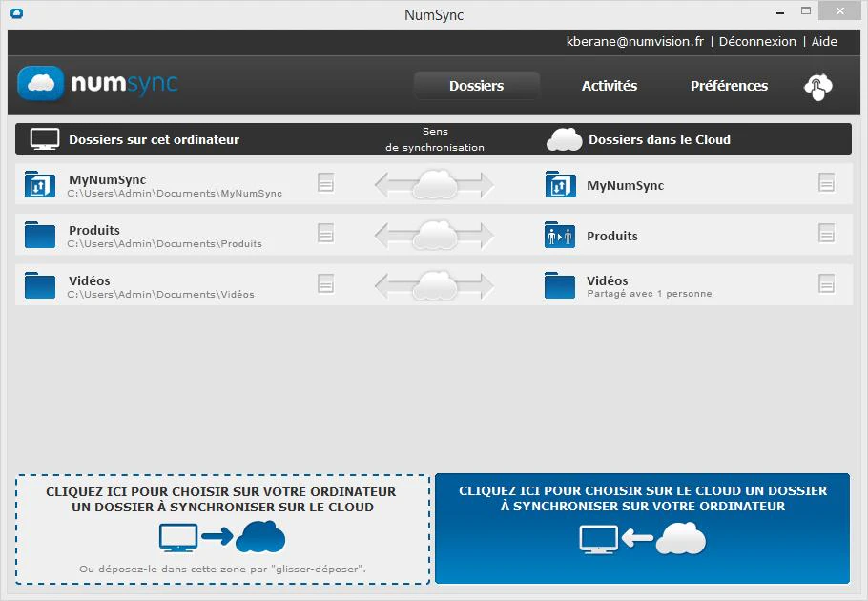
Task: Open the Aide link
Action: [824, 42]
